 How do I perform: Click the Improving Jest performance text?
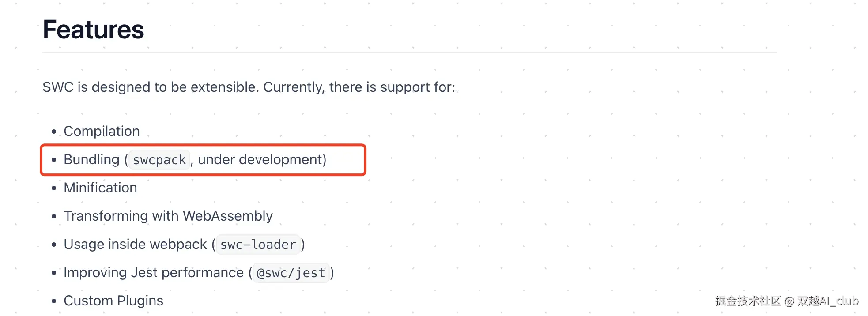pyautogui.click(x=153, y=272)
